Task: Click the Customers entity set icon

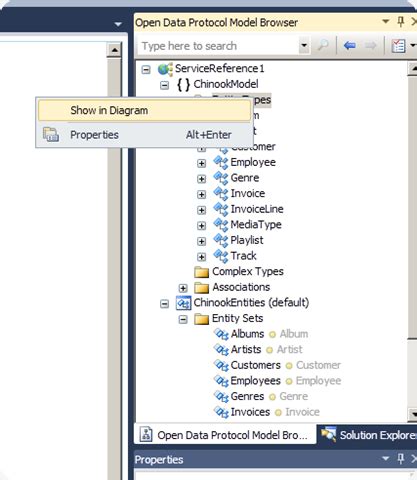Action: pos(221,365)
